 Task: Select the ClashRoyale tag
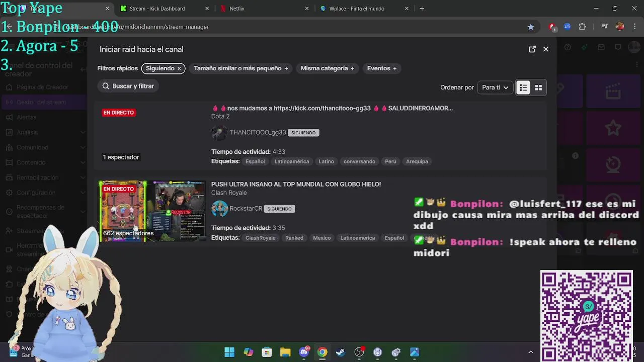[261, 238]
